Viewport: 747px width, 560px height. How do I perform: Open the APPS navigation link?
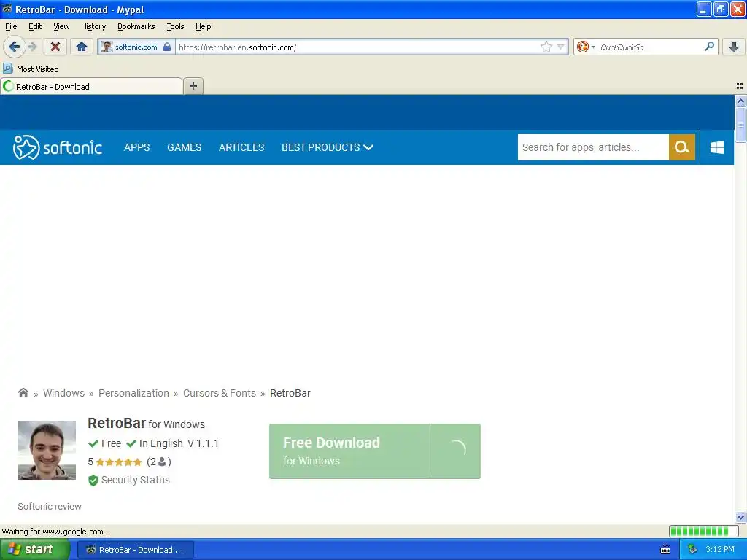(x=136, y=147)
